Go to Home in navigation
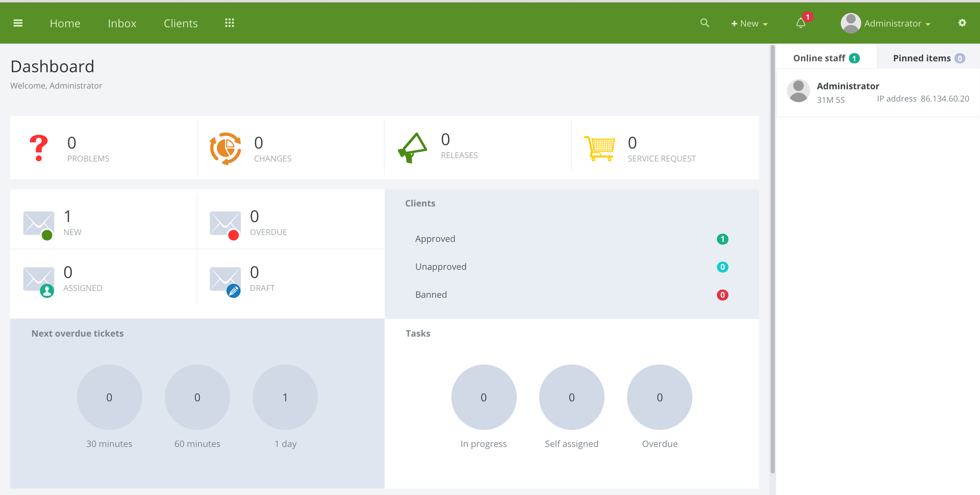 [65, 24]
